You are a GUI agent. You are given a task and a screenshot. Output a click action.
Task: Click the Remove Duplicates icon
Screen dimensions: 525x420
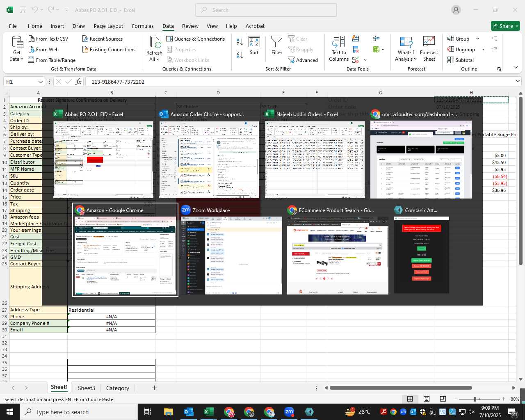[x=356, y=49]
